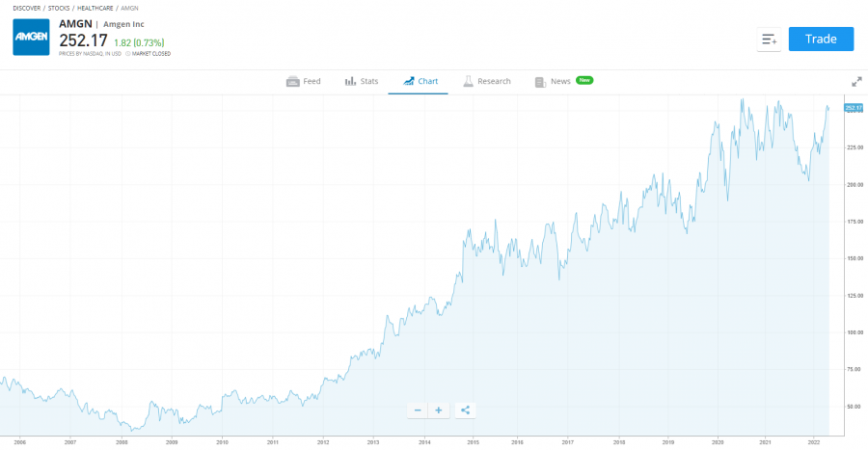Click the News document icon
Image resolution: width=868 pixels, height=450 pixels.
(540, 82)
